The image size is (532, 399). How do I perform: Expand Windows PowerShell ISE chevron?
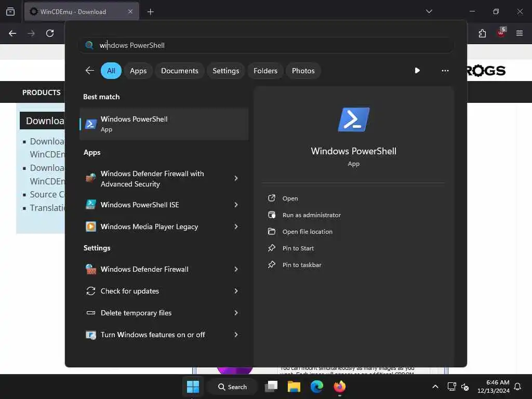pos(236,205)
